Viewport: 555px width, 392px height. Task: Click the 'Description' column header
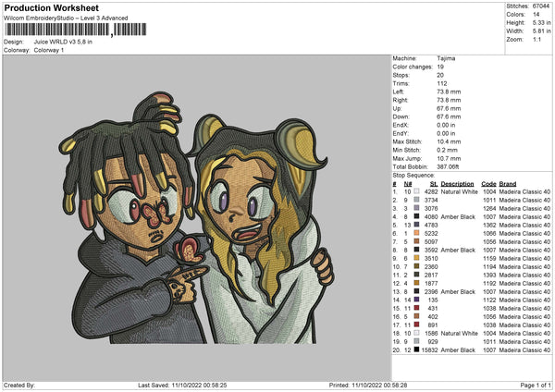coord(457,184)
